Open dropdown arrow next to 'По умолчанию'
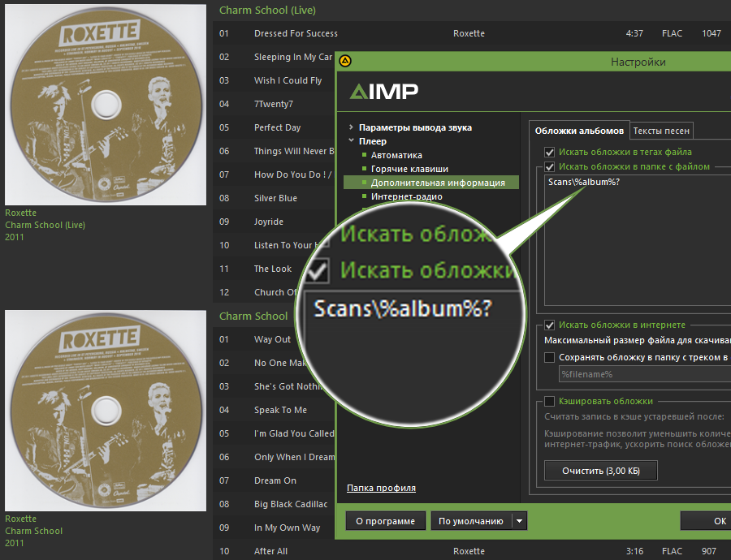 [x=519, y=521]
